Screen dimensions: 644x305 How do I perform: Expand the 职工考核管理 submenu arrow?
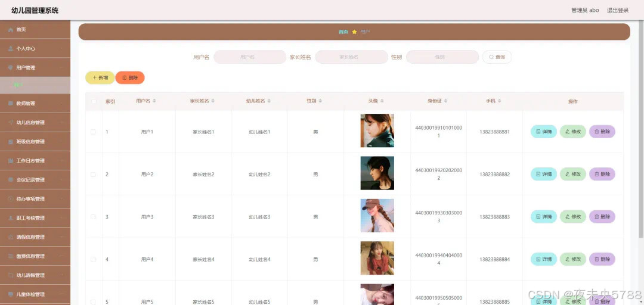click(x=61, y=218)
